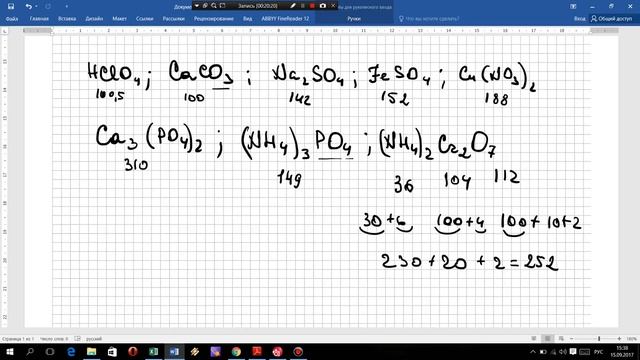Click the page count status entry

[x=18, y=339]
